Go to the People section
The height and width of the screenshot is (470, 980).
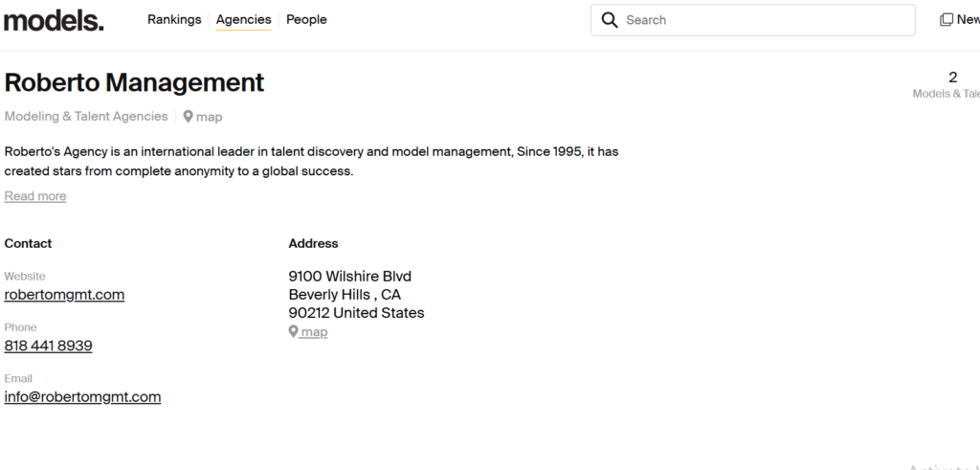(x=306, y=20)
